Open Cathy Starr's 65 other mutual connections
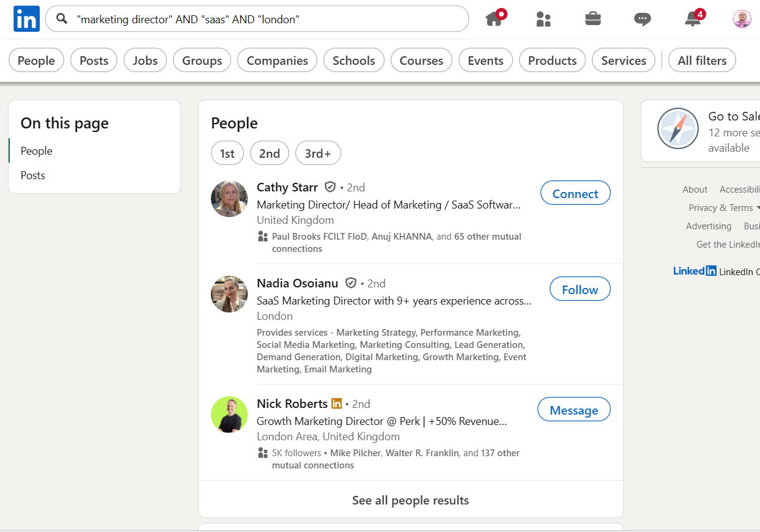 (397, 242)
